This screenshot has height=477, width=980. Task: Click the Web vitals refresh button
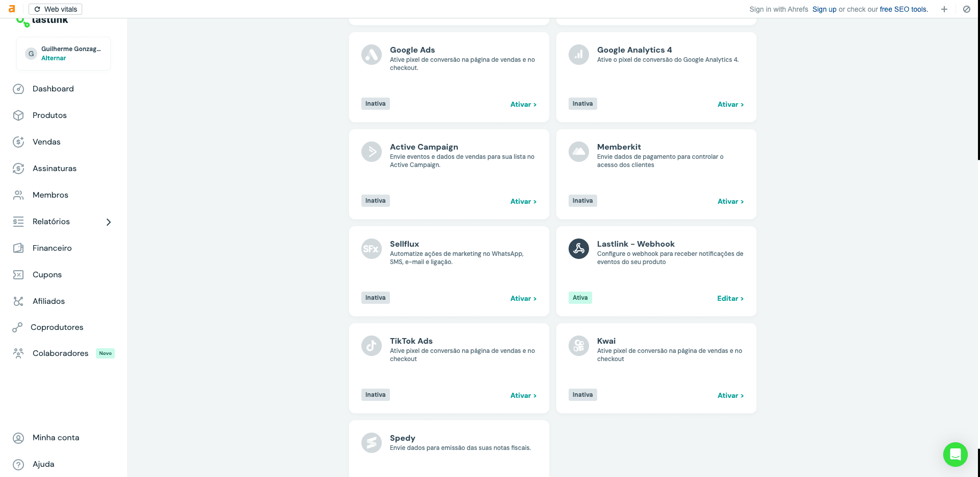(55, 9)
